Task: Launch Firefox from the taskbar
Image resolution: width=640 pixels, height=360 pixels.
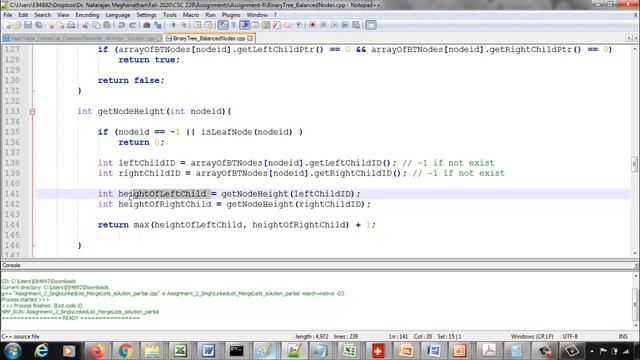Action: point(98,351)
